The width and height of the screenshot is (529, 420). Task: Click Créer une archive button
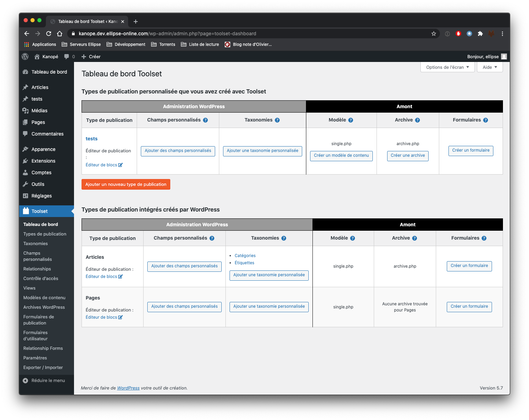pos(408,156)
